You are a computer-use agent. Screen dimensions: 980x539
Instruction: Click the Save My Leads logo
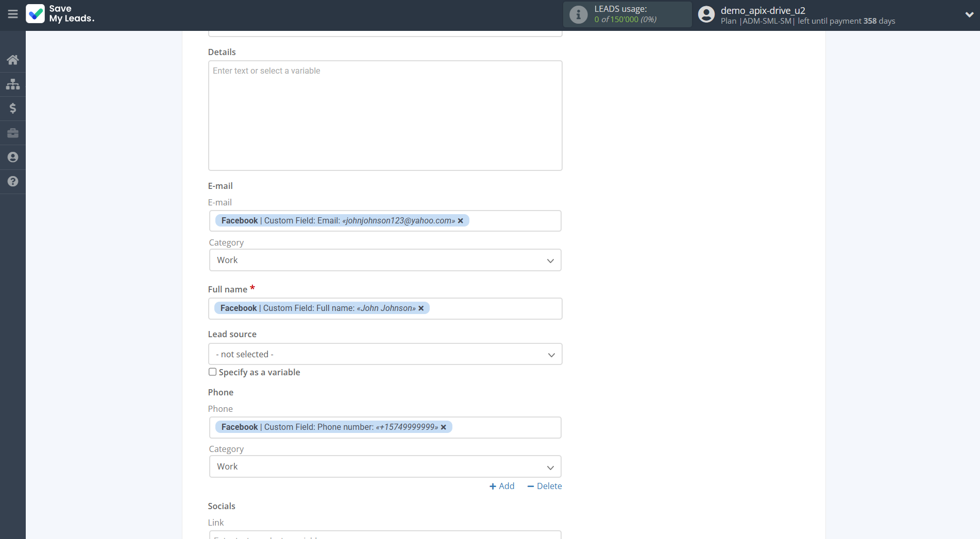pos(60,14)
